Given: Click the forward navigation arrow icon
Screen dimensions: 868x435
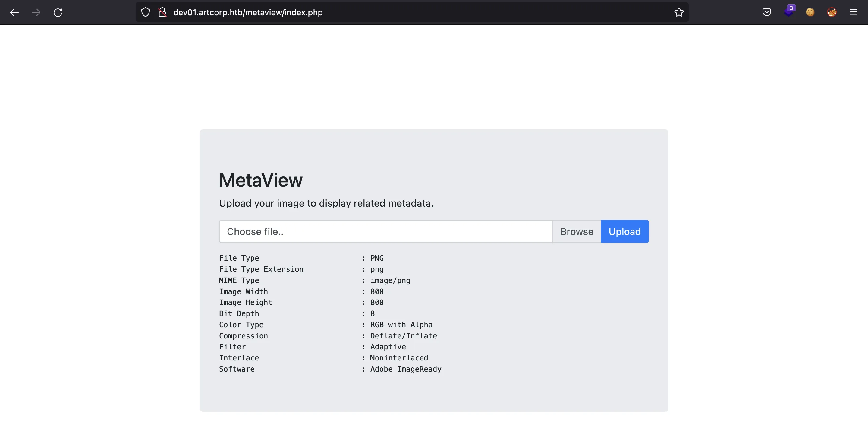Looking at the screenshot, I should (36, 12).
